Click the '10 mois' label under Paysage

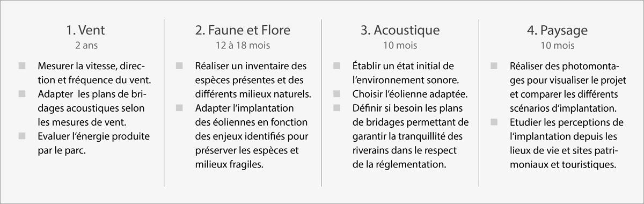tap(558, 45)
